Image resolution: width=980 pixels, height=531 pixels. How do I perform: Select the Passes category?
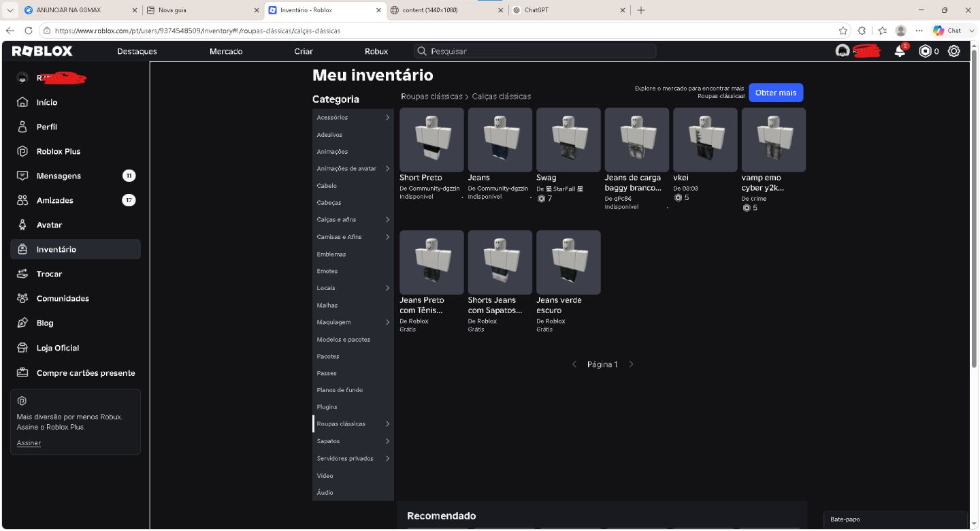click(353, 373)
